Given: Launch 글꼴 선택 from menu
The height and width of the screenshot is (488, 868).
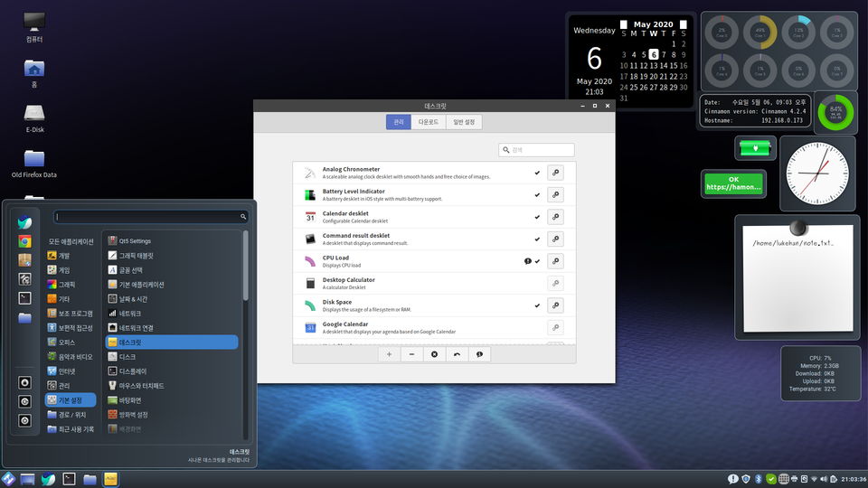Looking at the screenshot, I should [172, 270].
